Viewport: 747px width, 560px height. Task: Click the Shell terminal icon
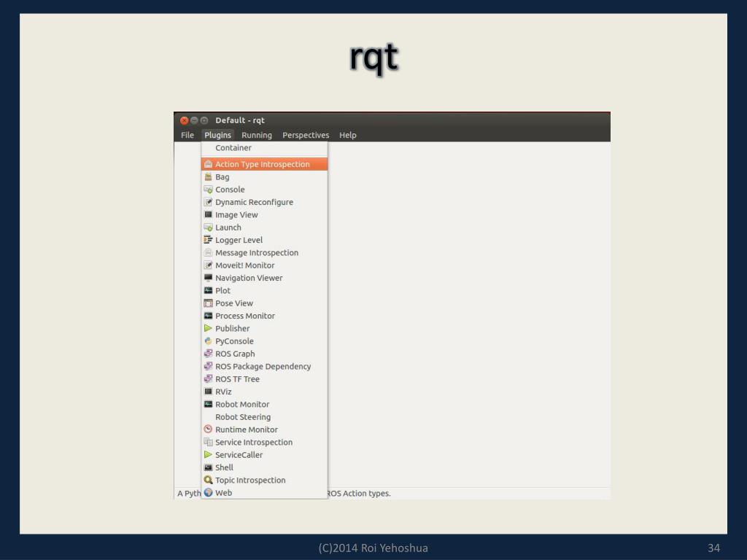coord(208,467)
